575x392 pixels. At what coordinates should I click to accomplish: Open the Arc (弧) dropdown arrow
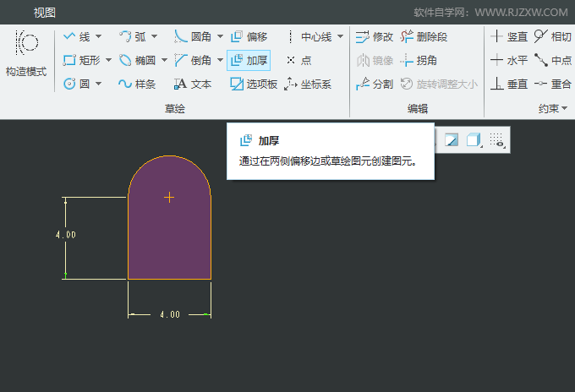pos(155,36)
